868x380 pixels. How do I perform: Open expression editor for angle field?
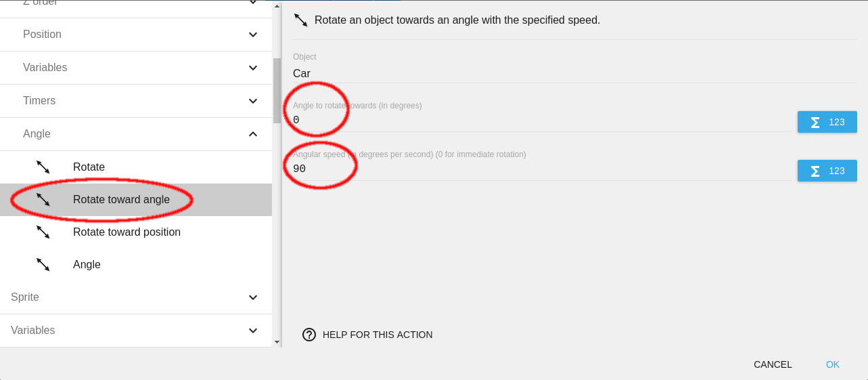click(x=827, y=122)
